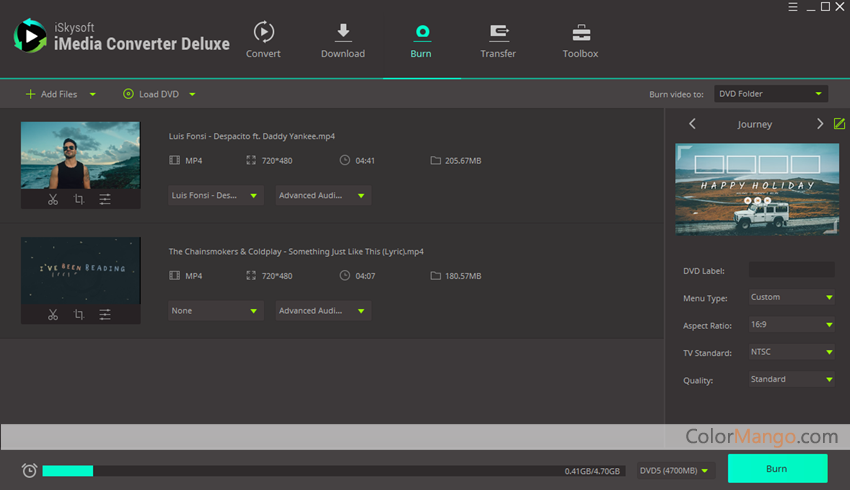Click the 04:07 duration value
The image size is (850, 490).
(365, 276)
